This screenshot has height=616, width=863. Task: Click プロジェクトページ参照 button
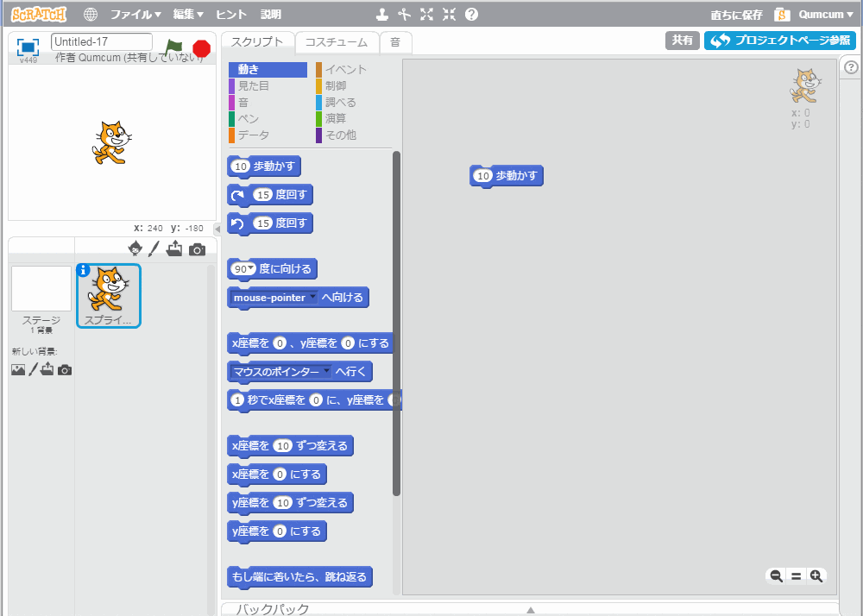pos(780,41)
